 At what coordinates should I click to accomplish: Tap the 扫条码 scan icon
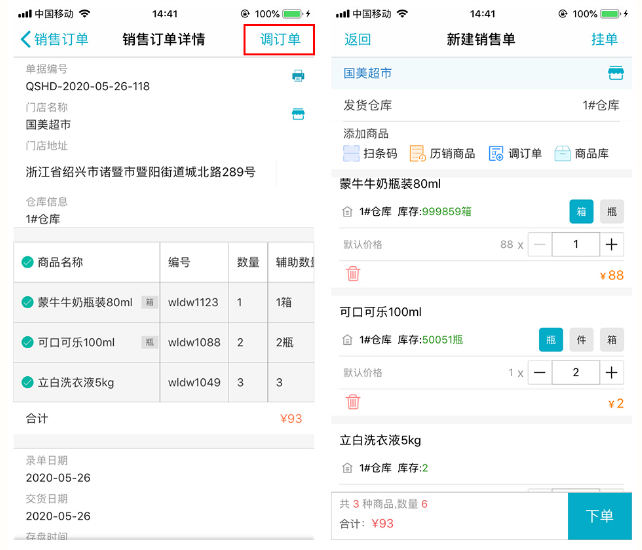[351, 154]
